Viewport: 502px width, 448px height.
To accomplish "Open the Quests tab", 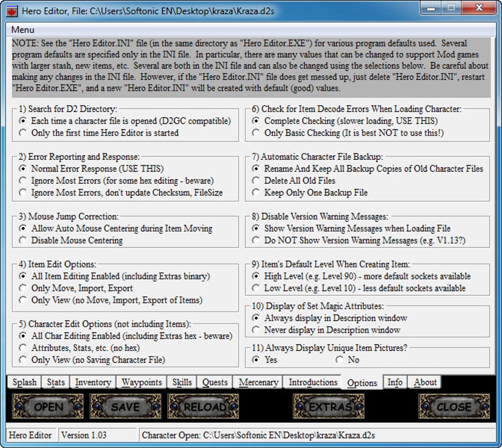I will (x=215, y=382).
